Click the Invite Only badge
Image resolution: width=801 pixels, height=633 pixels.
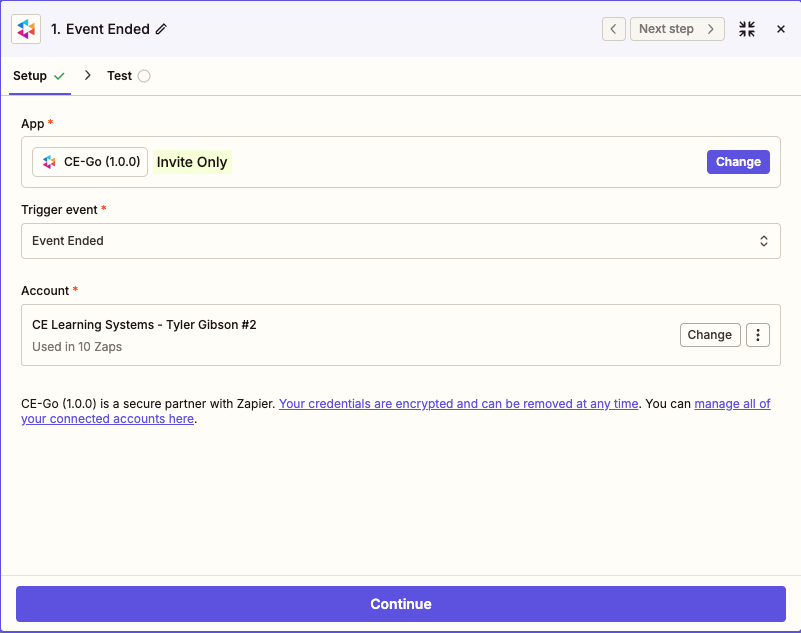192,162
